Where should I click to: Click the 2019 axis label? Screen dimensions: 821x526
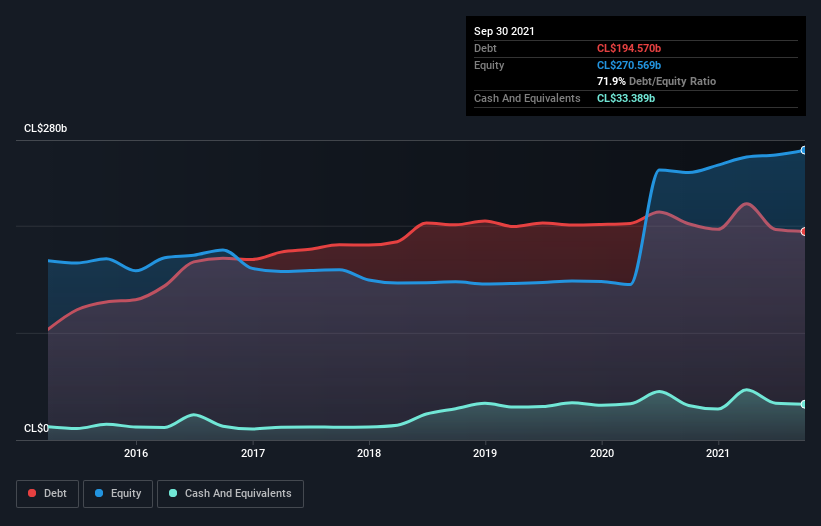point(485,453)
